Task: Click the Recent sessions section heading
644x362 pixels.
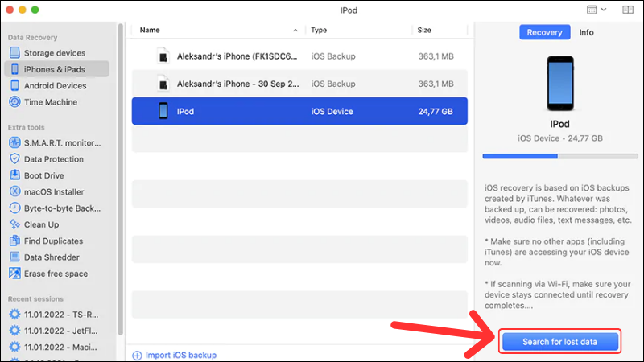Action: click(x=35, y=298)
